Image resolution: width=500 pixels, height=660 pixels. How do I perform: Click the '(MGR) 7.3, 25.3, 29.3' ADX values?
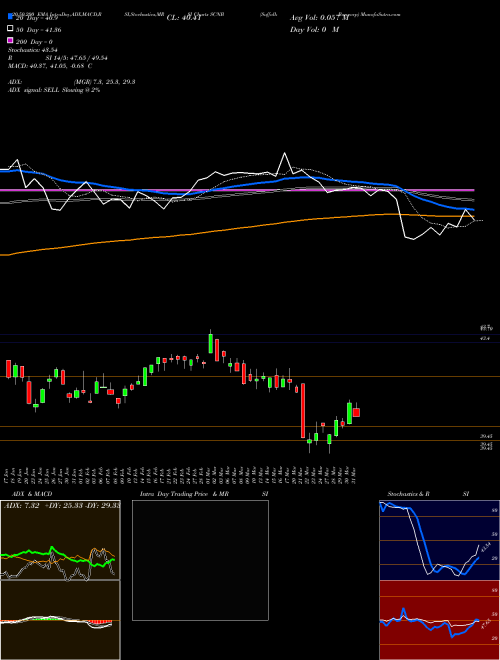104,82
